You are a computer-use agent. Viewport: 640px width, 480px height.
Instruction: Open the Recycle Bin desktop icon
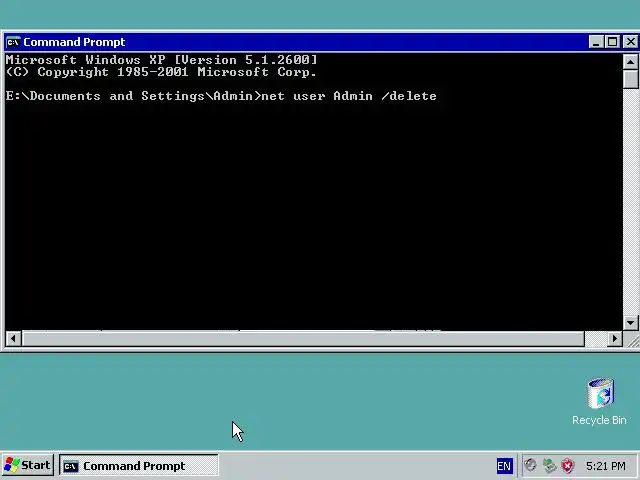pyautogui.click(x=599, y=401)
